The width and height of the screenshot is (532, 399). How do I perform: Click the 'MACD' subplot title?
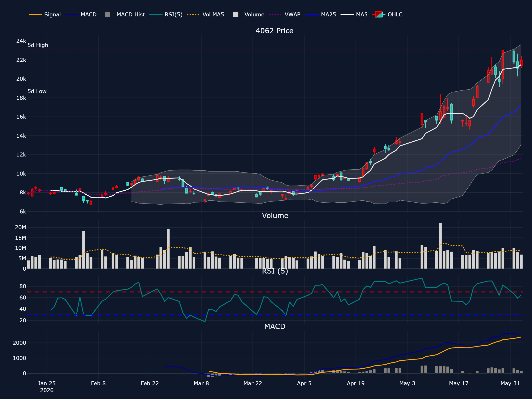coord(275,326)
